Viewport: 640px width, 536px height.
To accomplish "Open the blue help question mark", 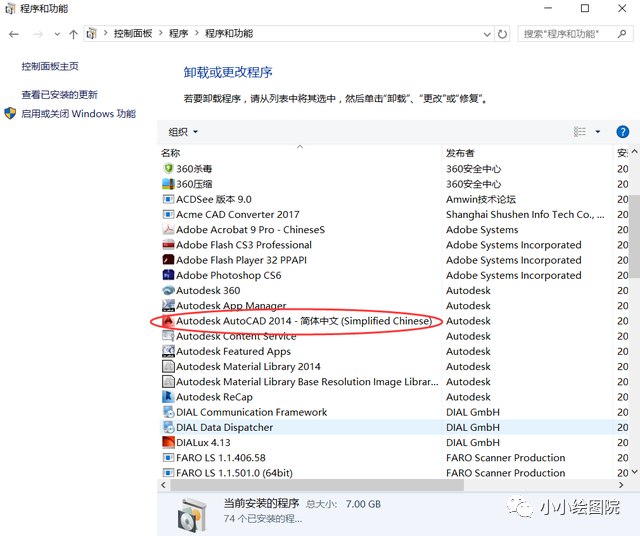I will [622, 132].
